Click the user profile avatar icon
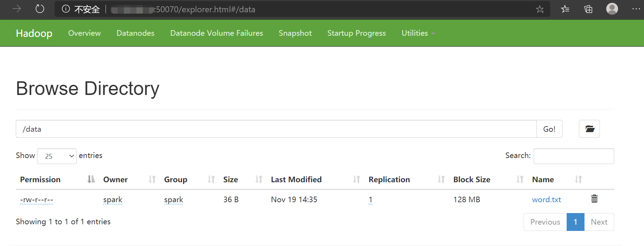The height and width of the screenshot is (246, 644). 612,9
